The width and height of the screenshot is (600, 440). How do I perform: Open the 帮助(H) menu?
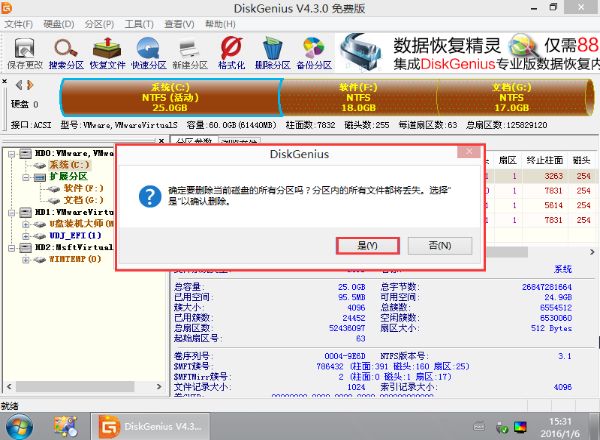coord(220,24)
